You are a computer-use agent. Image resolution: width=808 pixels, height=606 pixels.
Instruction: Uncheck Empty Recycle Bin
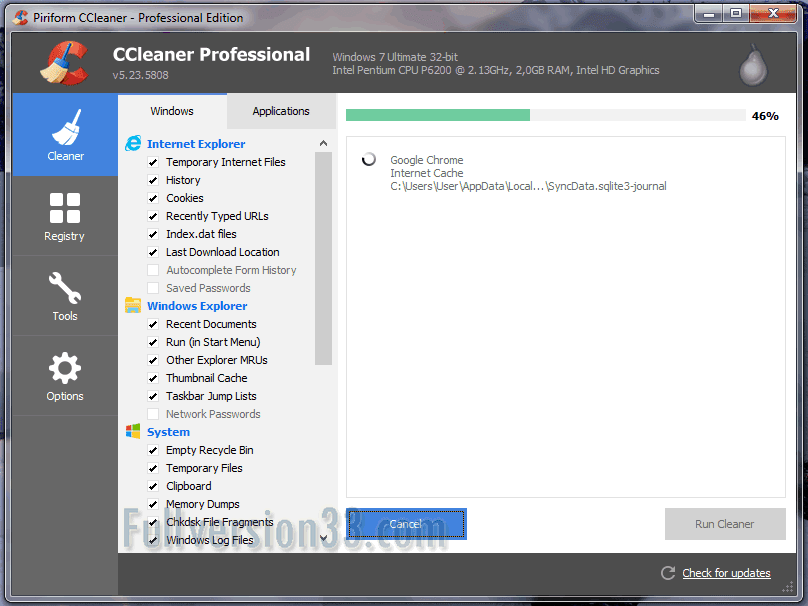153,450
